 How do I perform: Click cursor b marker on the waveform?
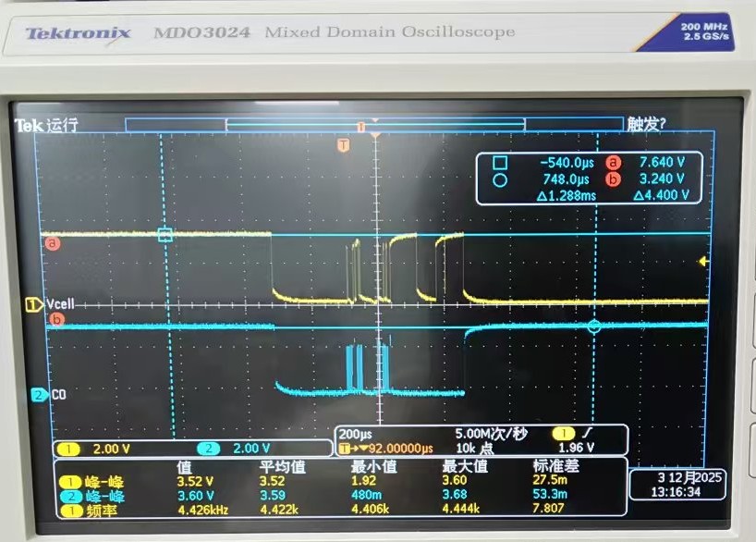[x=57, y=319]
